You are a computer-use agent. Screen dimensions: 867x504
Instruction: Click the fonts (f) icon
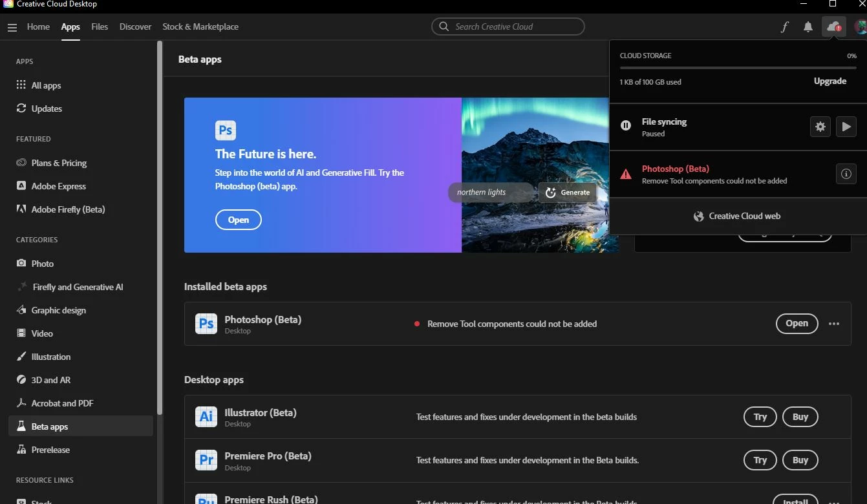[x=784, y=26]
